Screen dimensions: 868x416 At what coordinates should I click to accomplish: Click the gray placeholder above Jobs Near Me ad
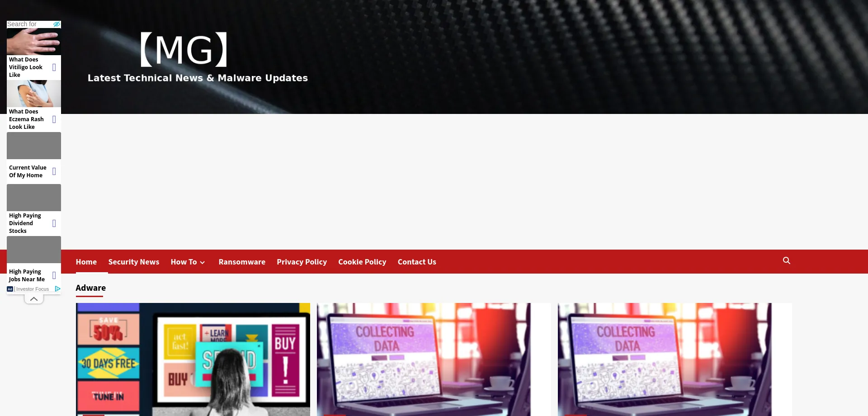click(x=34, y=250)
